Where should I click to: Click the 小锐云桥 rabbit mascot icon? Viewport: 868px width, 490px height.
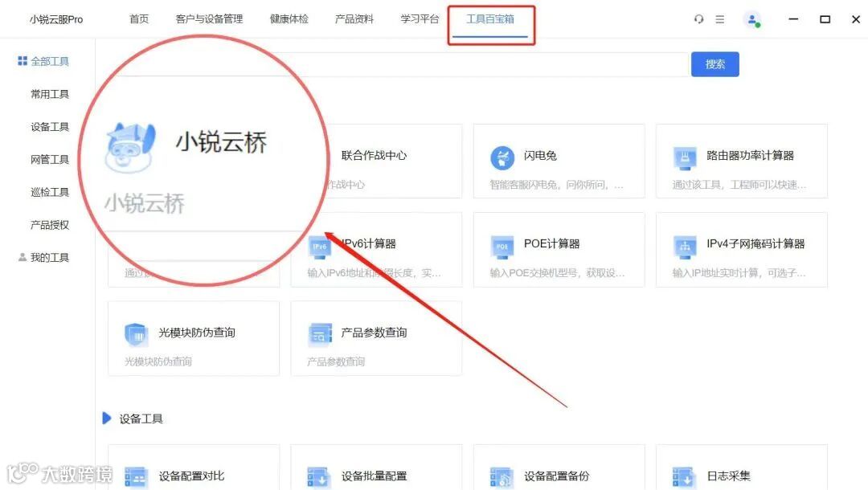[x=130, y=147]
